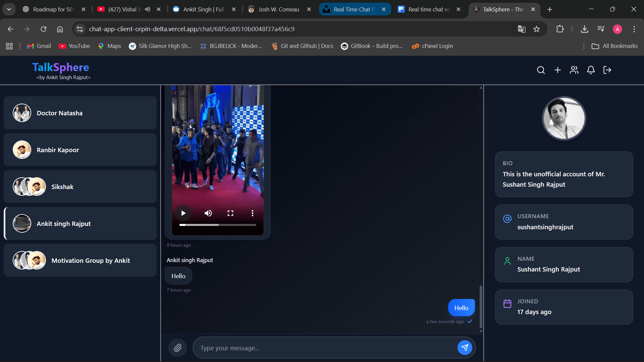Open the notifications bell
This screenshot has height=362, width=644.
coord(591,70)
